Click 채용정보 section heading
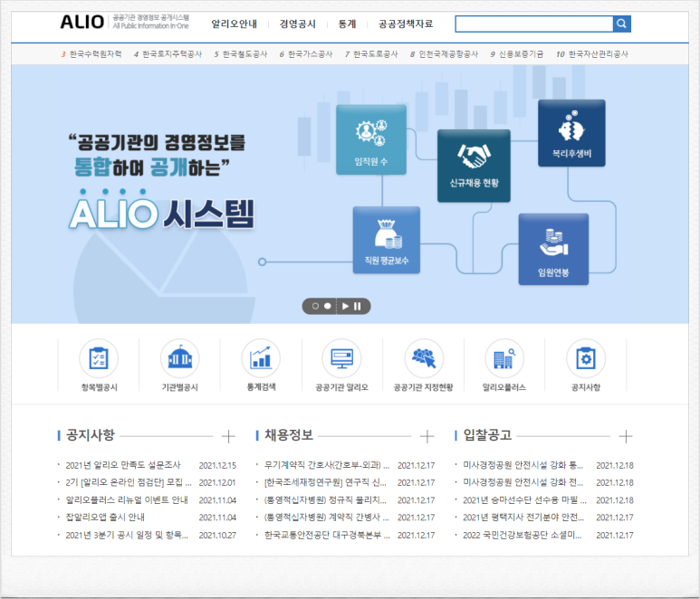 (x=289, y=435)
